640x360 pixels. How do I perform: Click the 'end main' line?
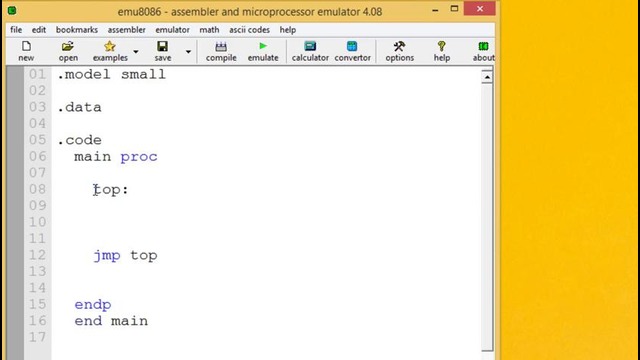tap(111, 321)
